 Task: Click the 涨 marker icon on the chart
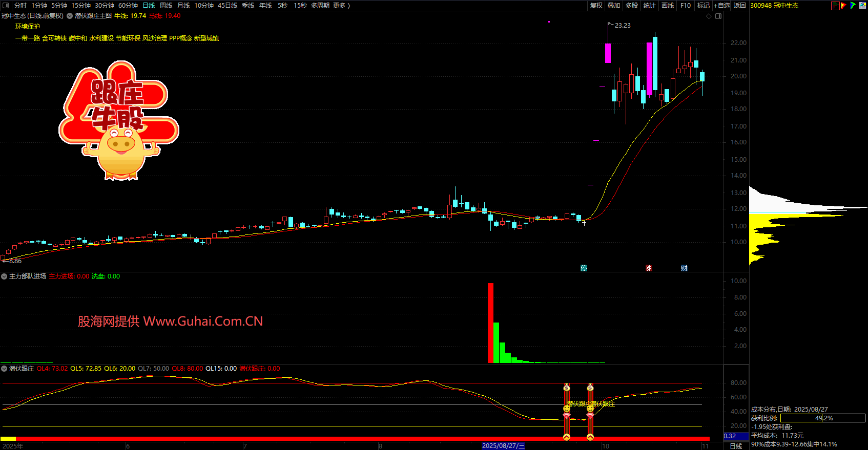[649, 268]
